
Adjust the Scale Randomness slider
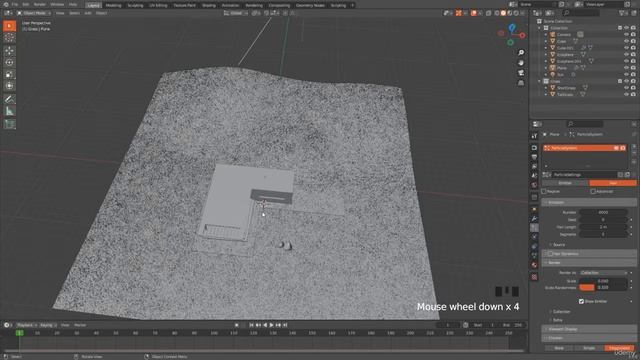(x=603, y=288)
